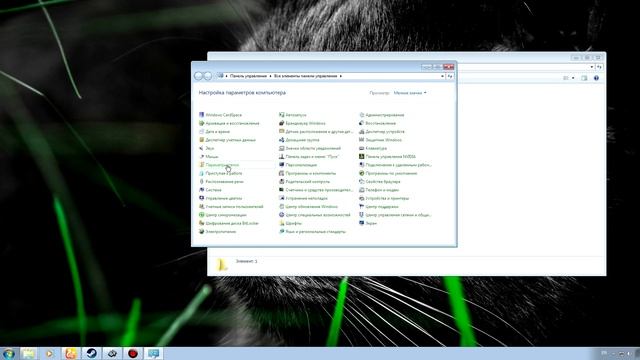Open help in rear Explorer window
Image resolution: width=640 pixels, height=360 pixels.
coord(596,78)
